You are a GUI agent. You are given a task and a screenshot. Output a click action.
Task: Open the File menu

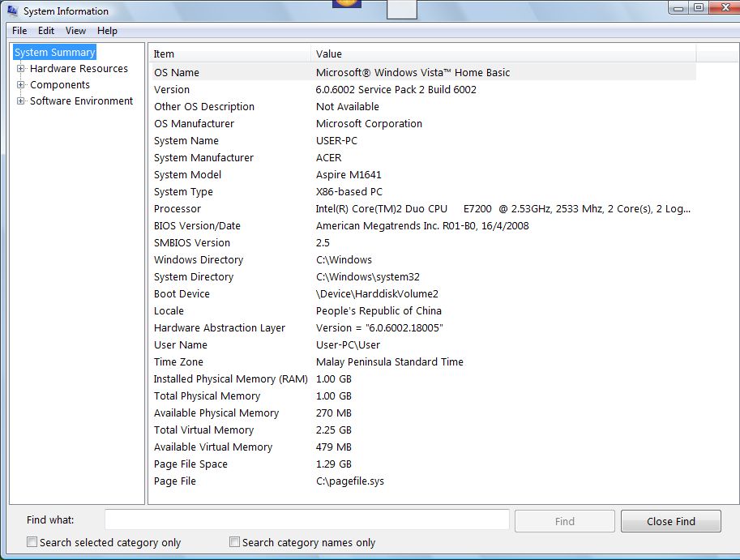pyautogui.click(x=19, y=31)
